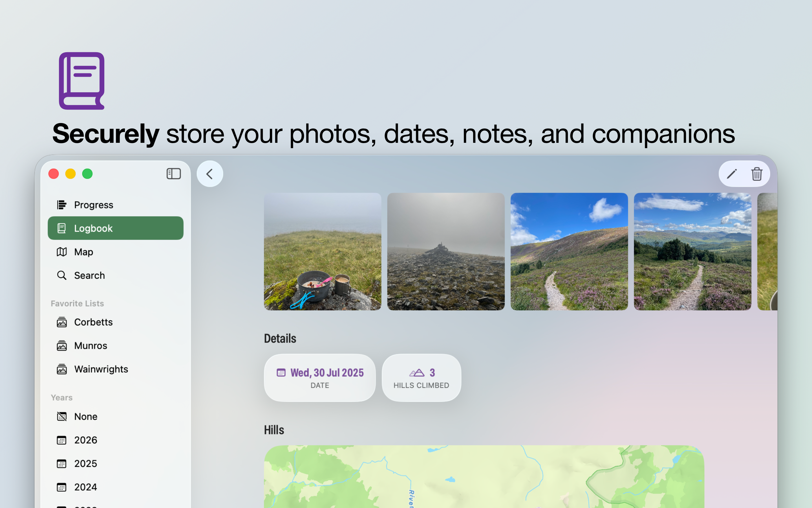Select Logbook in the sidebar

pyautogui.click(x=115, y=228)
